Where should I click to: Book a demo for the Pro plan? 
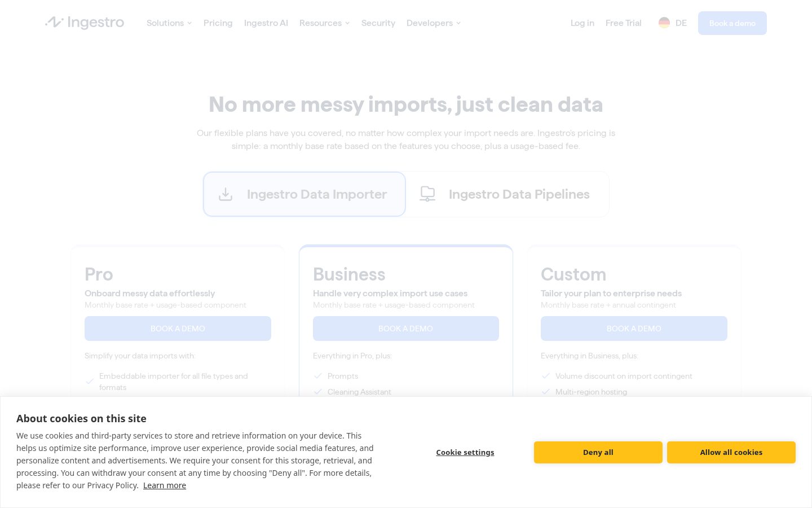[x=178, y=329]
